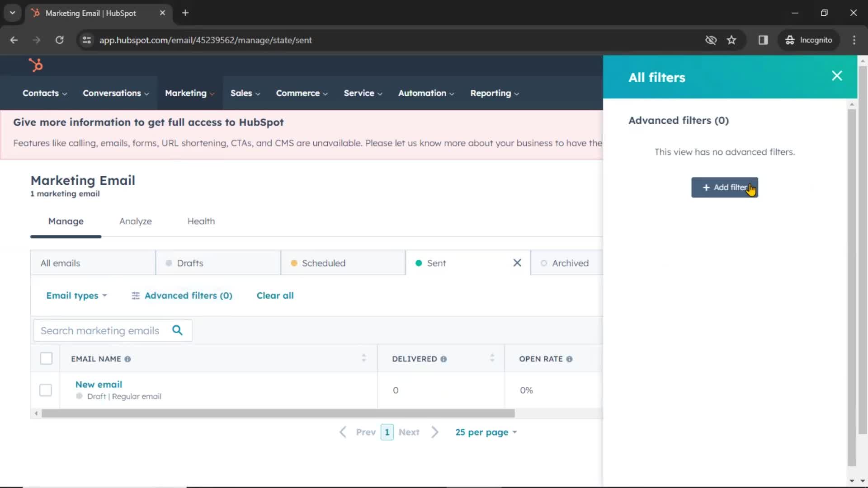Click the Open Rate value 0%
The width and height of the screenshot is (868, 488).
pyautogui.click(x=526, y=390)
